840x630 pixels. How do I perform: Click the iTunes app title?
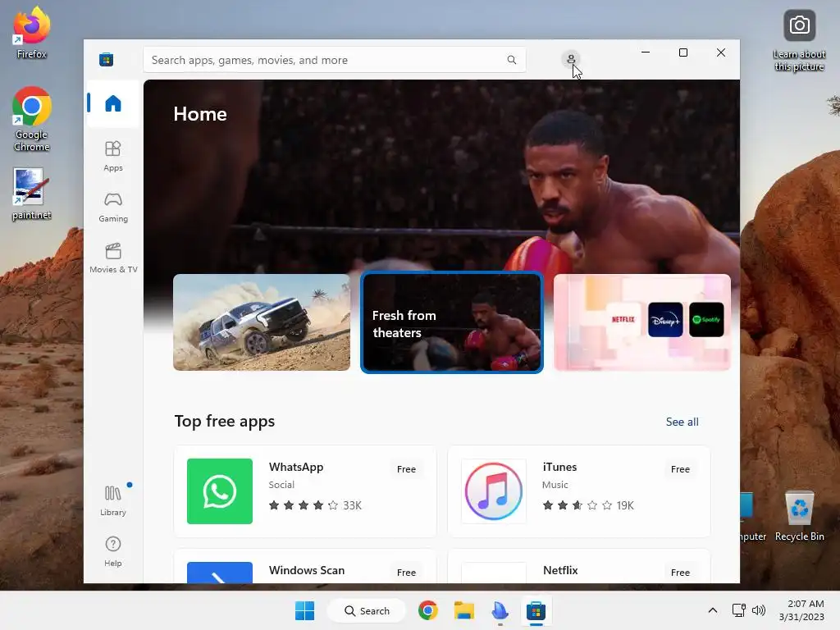coord(559,467)
